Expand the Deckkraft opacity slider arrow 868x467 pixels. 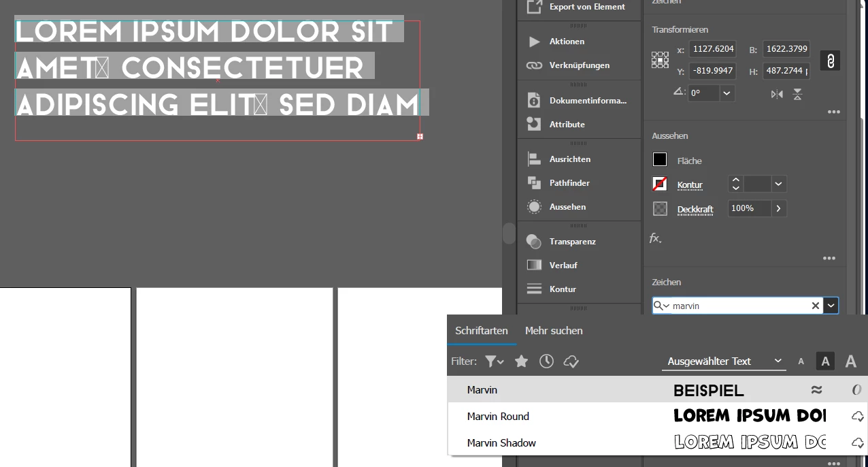779,208
